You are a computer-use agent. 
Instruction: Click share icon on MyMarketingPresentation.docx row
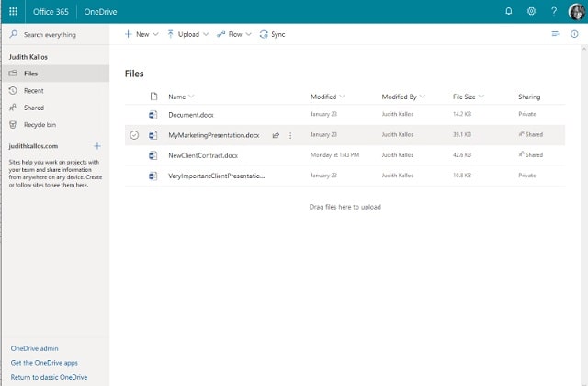click(x=276, y=135)
